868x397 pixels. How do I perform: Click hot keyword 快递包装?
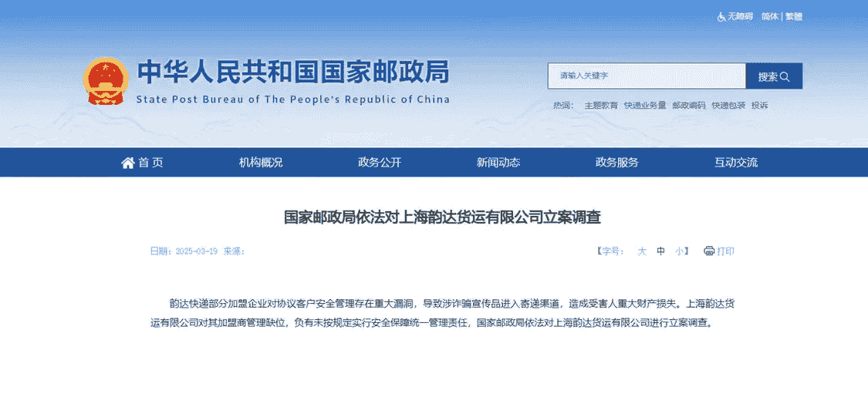click(x=728, y=106)
